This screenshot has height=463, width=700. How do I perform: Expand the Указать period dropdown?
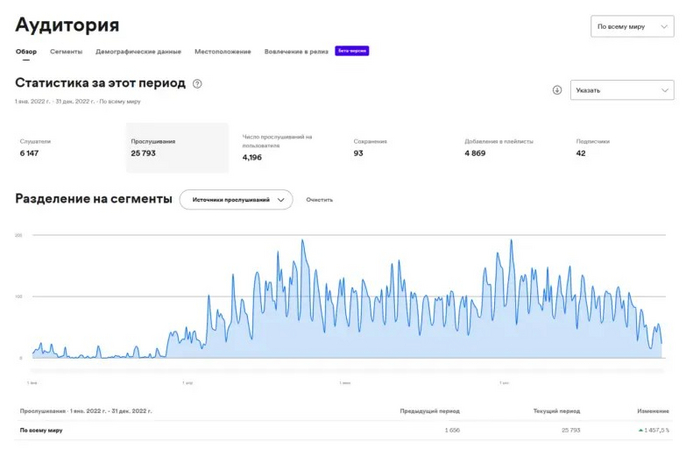click(621, 90)
